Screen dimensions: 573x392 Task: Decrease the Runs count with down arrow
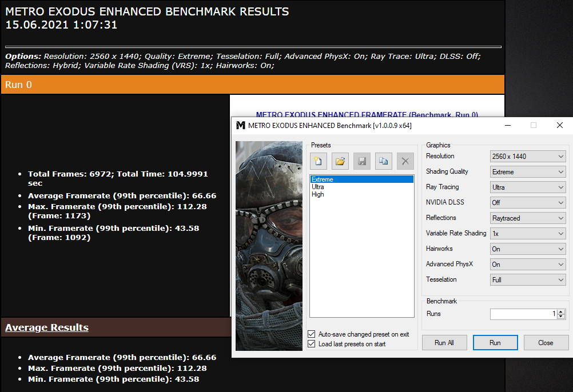[x=562, y=317]
